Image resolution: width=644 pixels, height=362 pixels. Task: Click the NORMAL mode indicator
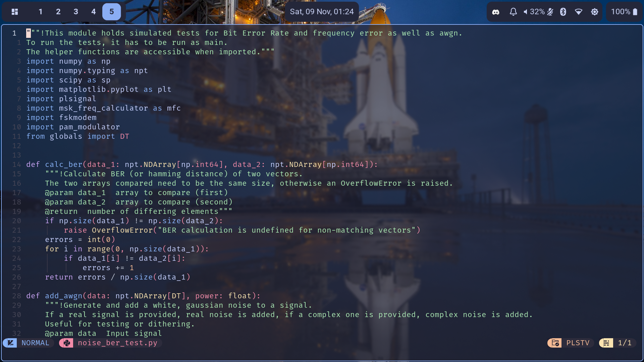point(35,343)
